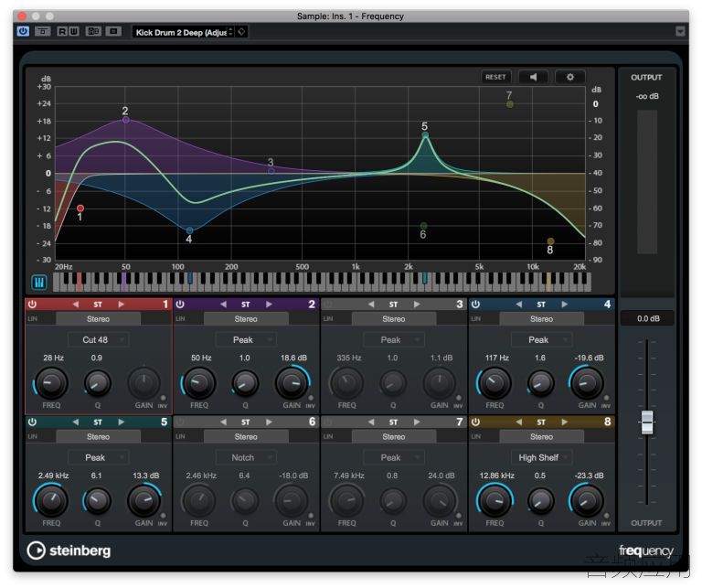
Task: Click band 5 next processing mode arrow
Action: coord(121,422)
